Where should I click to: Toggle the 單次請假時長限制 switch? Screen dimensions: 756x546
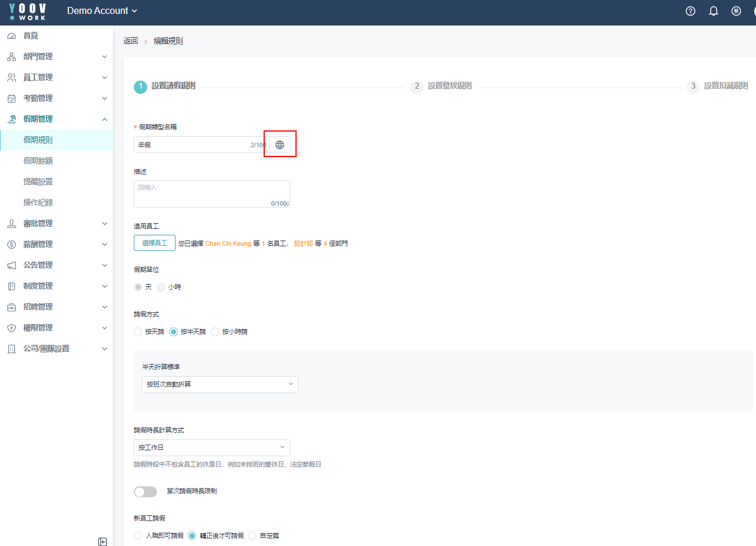145,492
